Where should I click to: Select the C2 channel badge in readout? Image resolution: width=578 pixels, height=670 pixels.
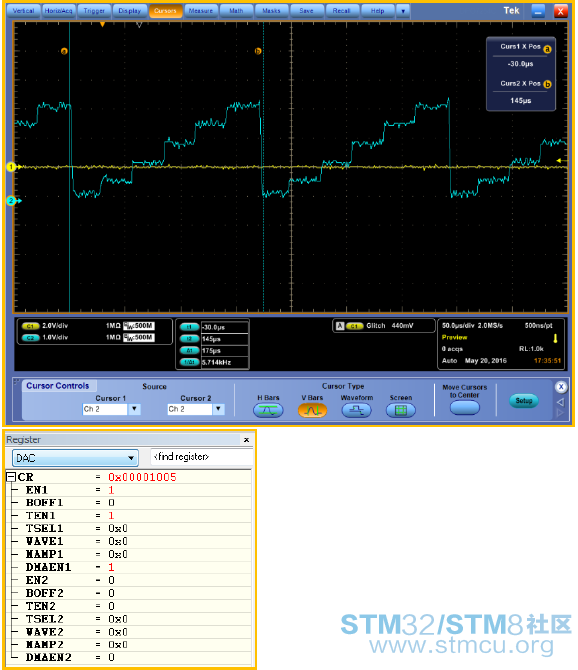(x=30, y=338)
